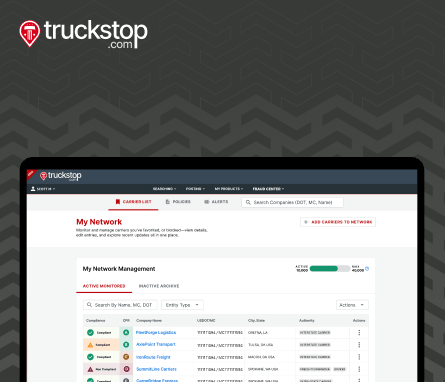Click the truckstop logo in the app header
This screenshot has height=382, width=445.
[x=61, y=176]
